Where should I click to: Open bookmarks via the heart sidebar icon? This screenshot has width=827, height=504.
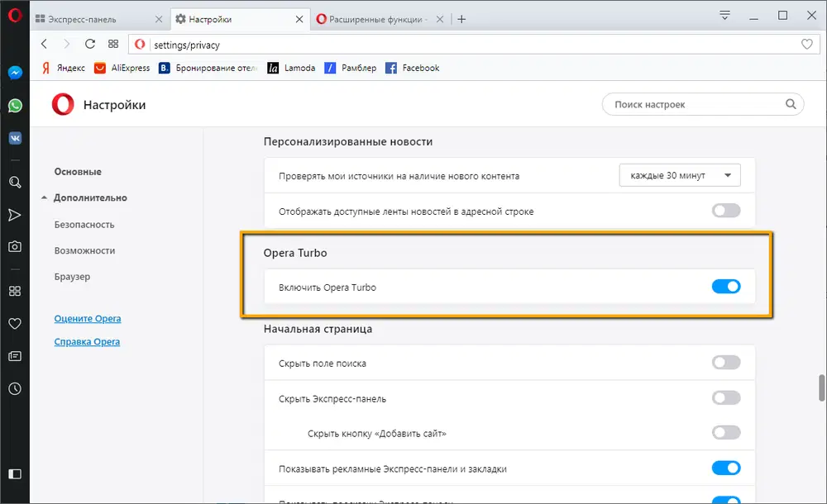(x=14, y=324)
